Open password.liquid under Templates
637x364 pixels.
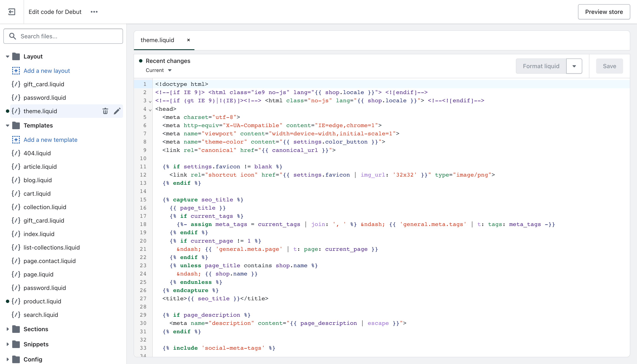tap(45, 288)
